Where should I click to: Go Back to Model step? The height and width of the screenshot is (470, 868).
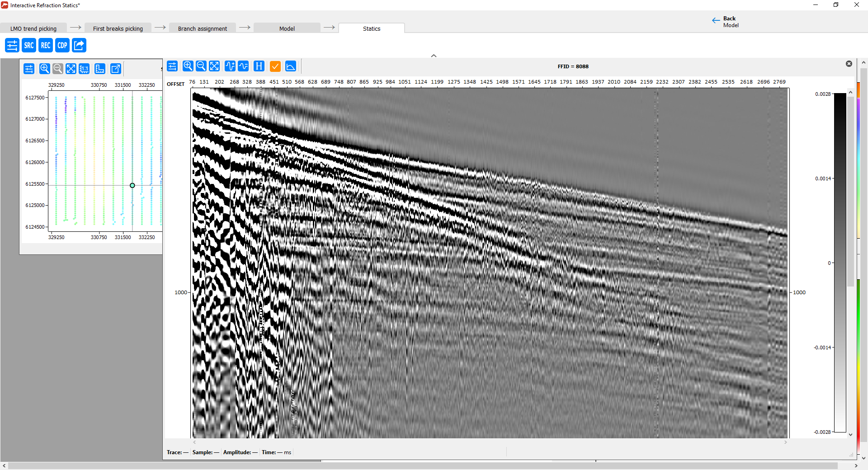point(725,22)
